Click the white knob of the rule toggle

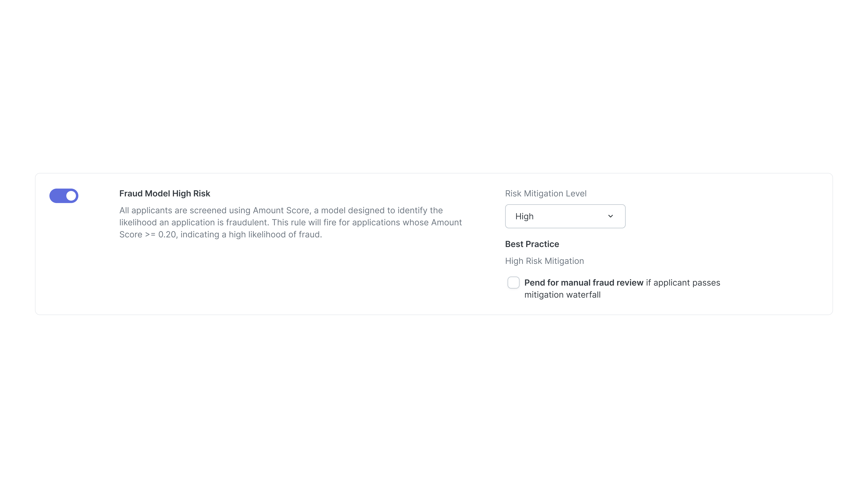click(x=71, y=196)
